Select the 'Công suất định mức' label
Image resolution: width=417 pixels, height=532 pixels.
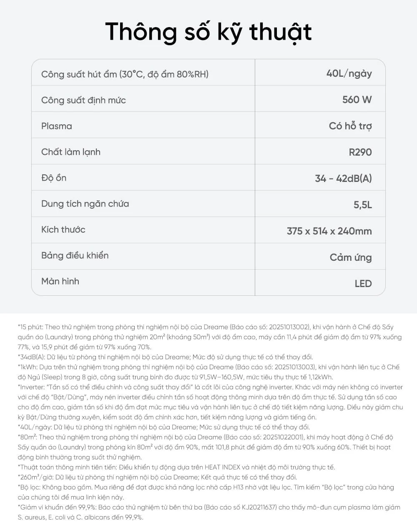83,100
